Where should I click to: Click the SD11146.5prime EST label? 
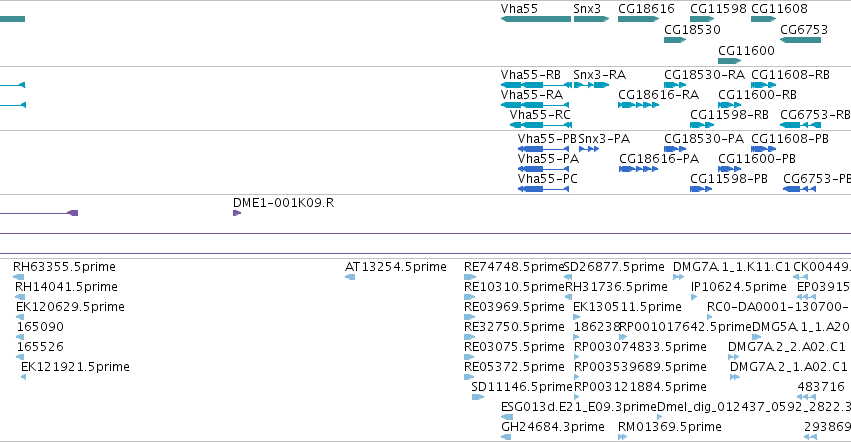pos(522,387)
